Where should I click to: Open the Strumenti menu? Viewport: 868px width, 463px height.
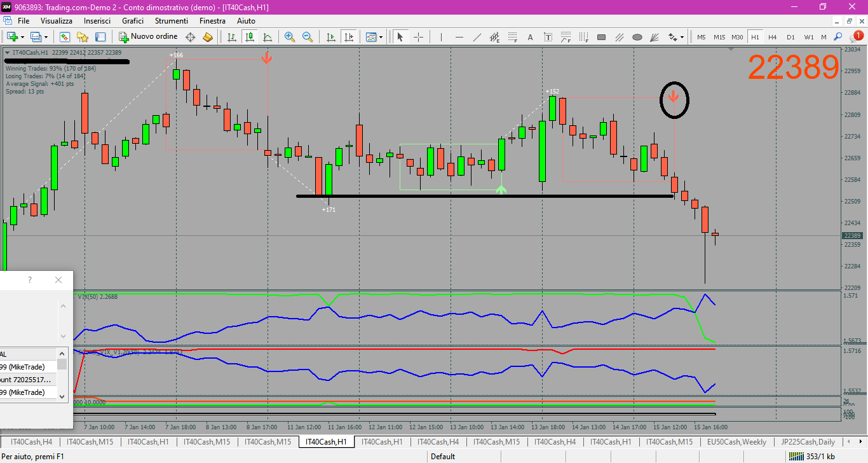point(172,21)
